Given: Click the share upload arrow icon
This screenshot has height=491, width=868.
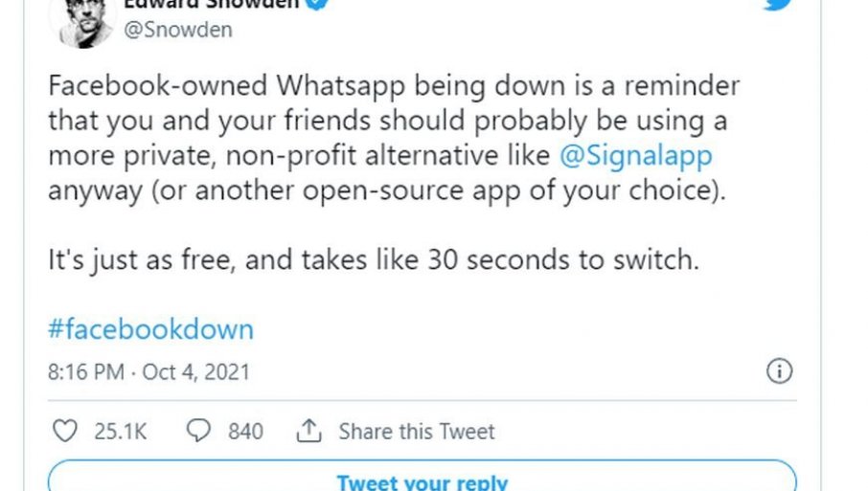Looking at the screenshot, I should (308, 432).
